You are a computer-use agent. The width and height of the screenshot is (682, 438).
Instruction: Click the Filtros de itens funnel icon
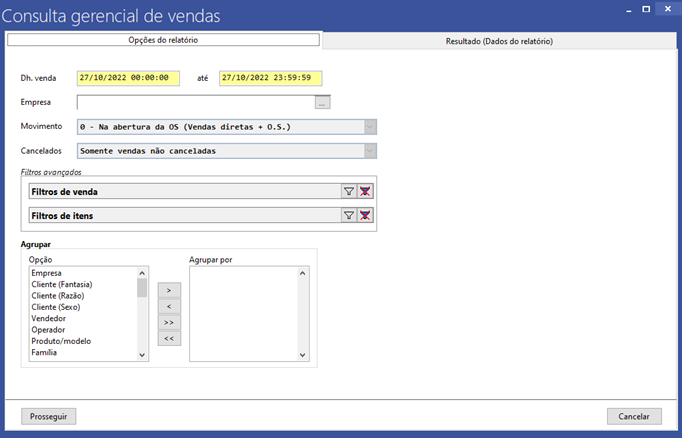[x=349, y=215]
